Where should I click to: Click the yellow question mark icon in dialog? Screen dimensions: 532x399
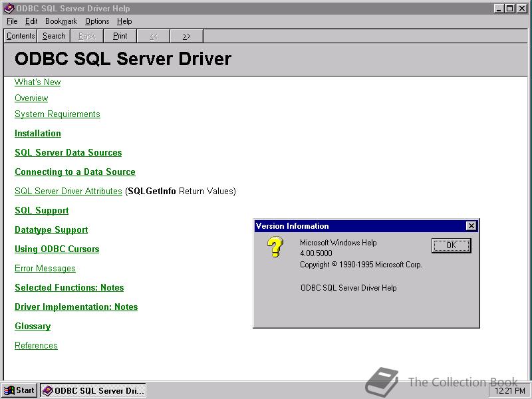click(275, 247)
